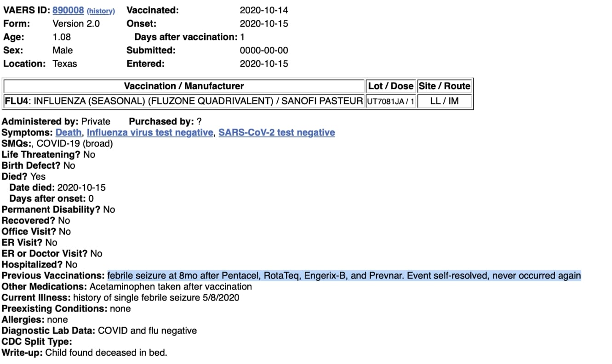Image resolution: width=612 pixels, height=364 pixels.
Task: Click the Site / Route column header
Action: click(x=445, y=86)
